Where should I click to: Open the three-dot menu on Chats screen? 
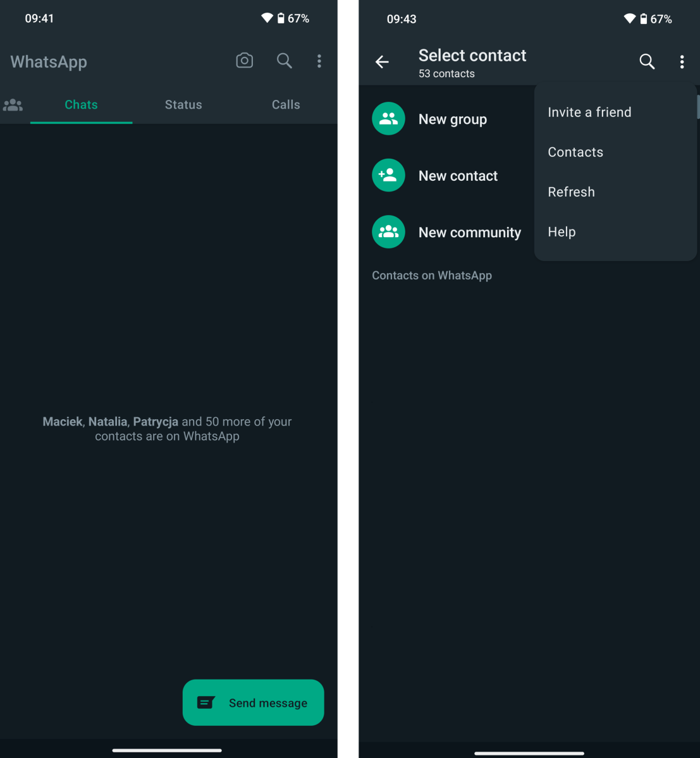click(319, 61)
